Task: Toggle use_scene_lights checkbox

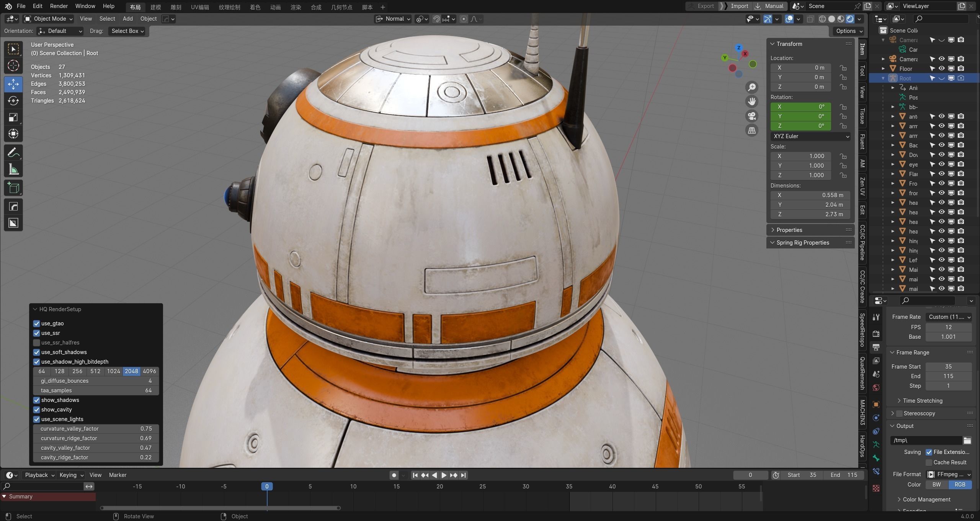Action: pos(37,419)
